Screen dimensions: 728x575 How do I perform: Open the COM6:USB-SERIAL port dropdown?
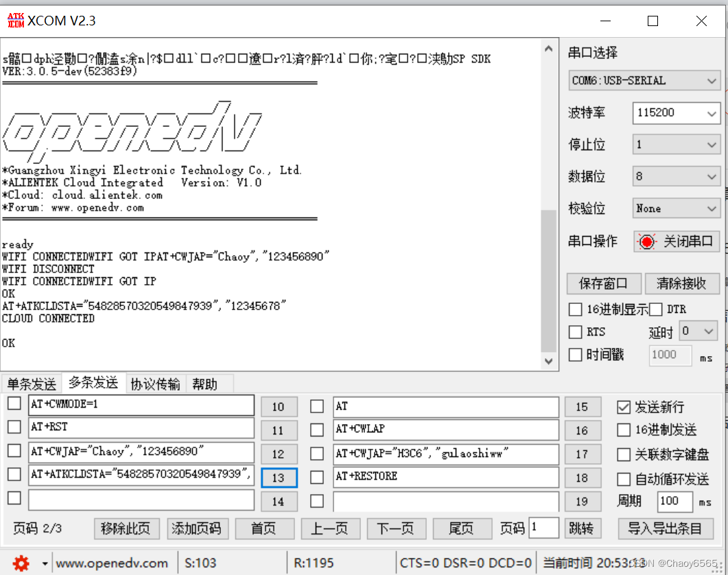click(645, 81)
